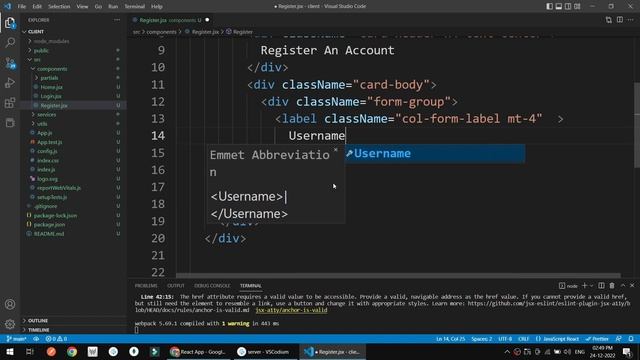Click the Split Editor icon
640x360 pixels.
[620, 20]
